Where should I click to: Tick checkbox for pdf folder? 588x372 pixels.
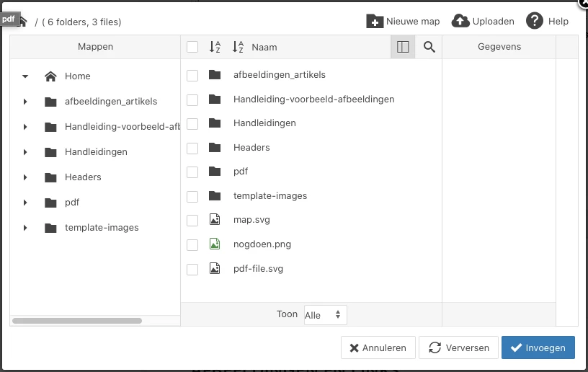tap(192, 172)
